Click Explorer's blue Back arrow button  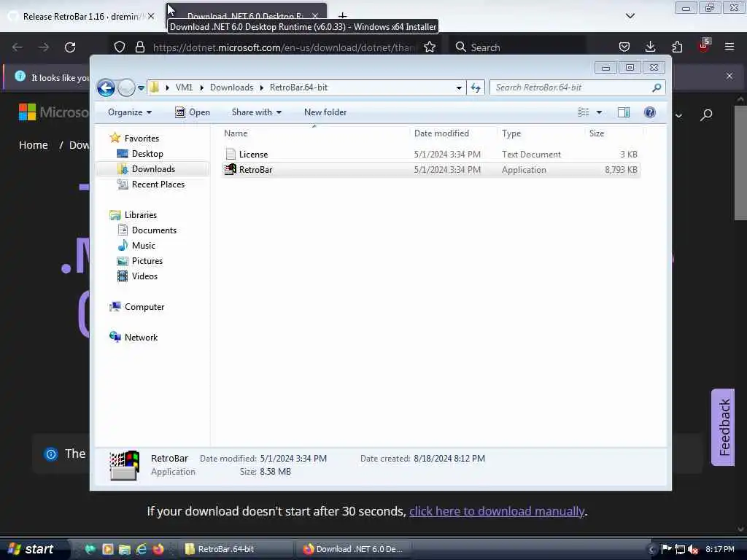pyautogui.click(x=106, y=87)
